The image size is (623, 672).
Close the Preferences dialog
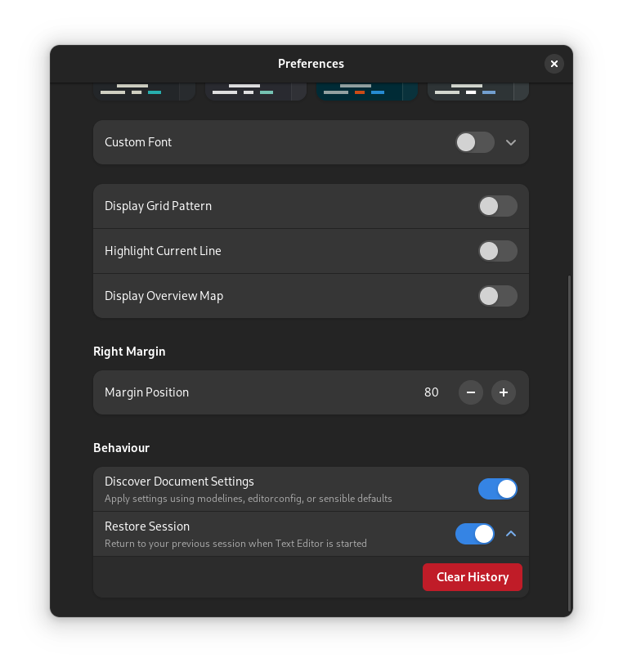point(554,64)
